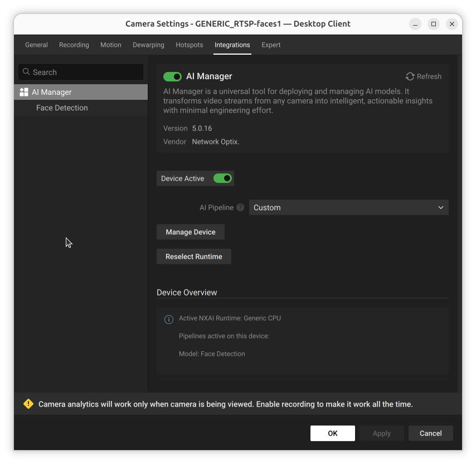Confirm settings with the OK button
Image resolution: width=476 pixels, height=464 pixels.
point(332,433)
